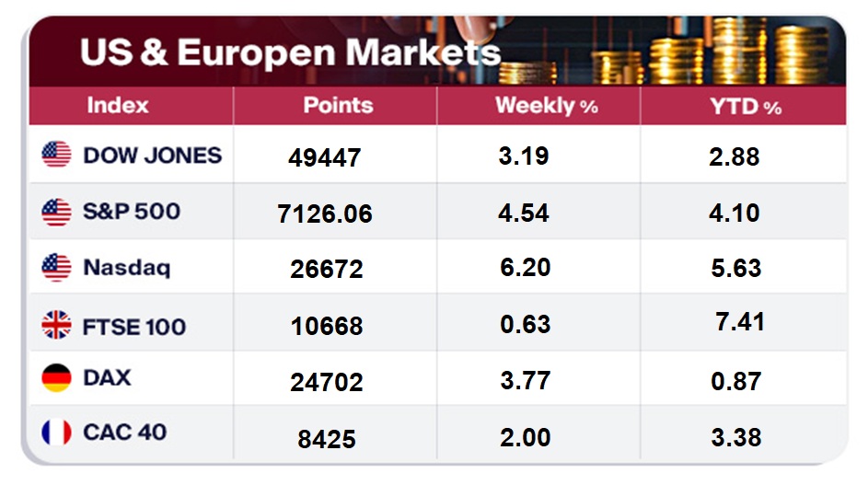This screenshot has height=485, width=868.
Task: Open the S&P 500 index name
Action: click(x=132, y=212)
